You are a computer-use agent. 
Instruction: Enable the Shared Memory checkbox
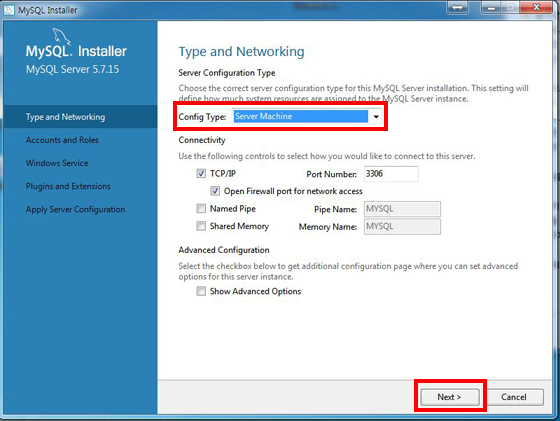coord(201,226)
